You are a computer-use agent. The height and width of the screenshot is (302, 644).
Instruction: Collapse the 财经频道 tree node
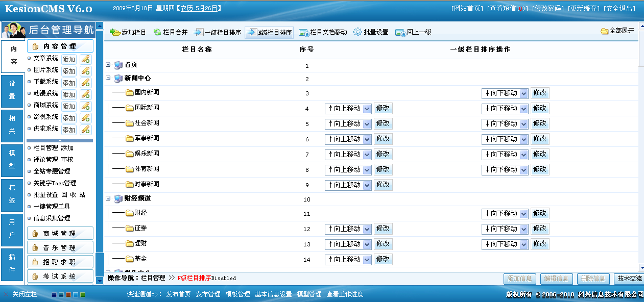107,199
